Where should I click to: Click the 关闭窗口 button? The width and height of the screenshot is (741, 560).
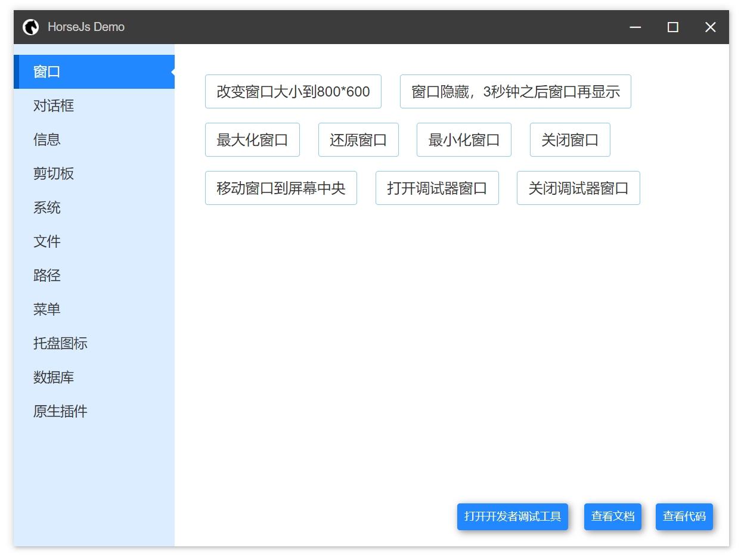pyautogui.click(x=570, y=140)
